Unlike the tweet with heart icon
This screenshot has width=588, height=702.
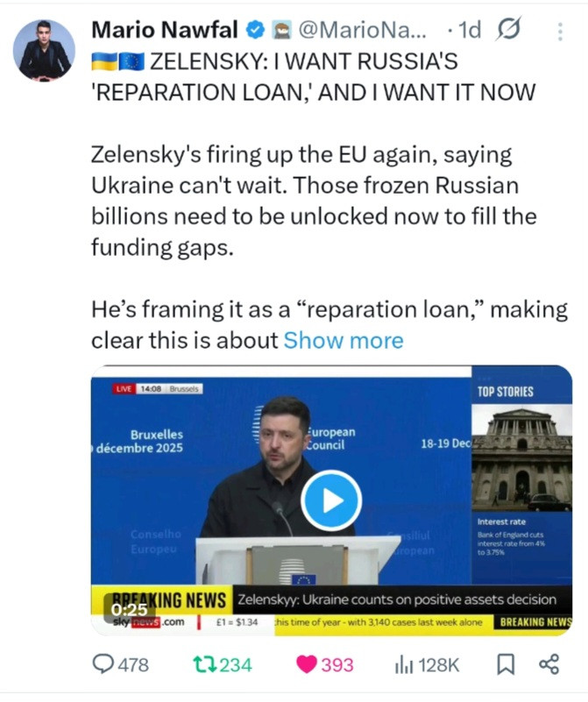click(307, 664)
